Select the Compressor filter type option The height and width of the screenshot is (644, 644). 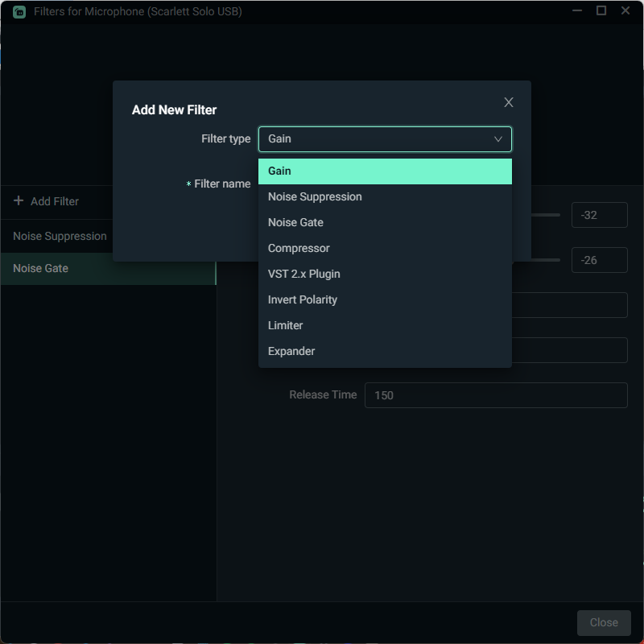pyautogui.click(x=385, y=249)
